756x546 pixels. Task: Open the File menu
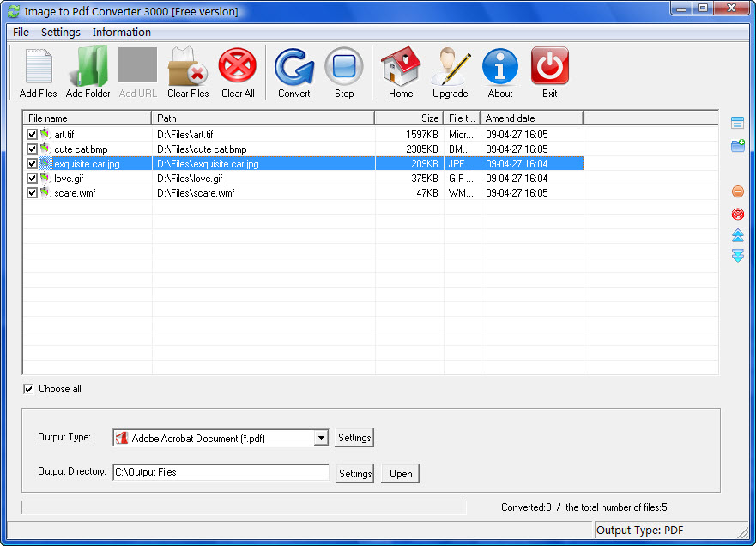point(21,32)
